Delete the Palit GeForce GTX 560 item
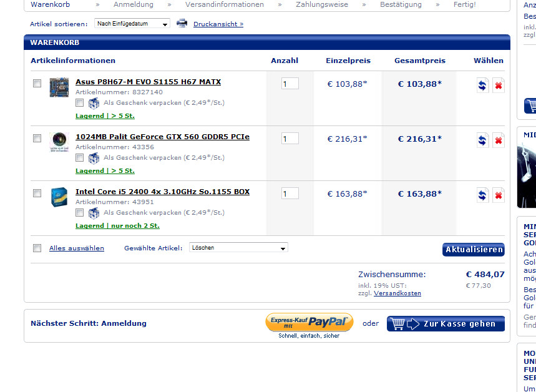 click(x=499, y=140)
